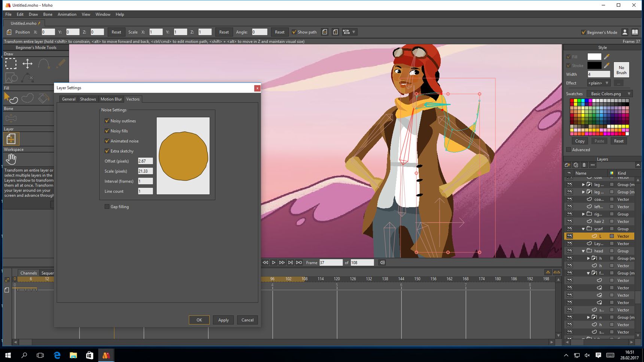Screen dimensions: 644x362
Task: Choose the Delete Edge tool
Action: point(27,78)
